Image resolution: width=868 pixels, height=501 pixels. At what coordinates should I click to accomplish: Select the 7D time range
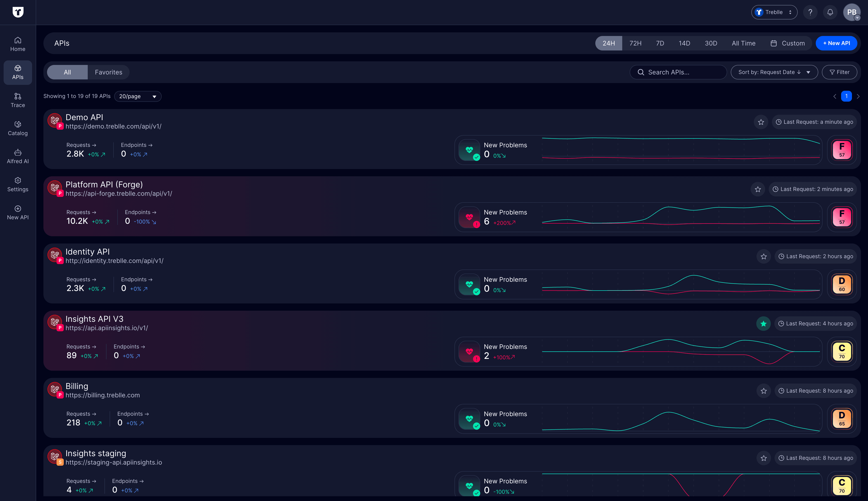click(x=660, y=43)
